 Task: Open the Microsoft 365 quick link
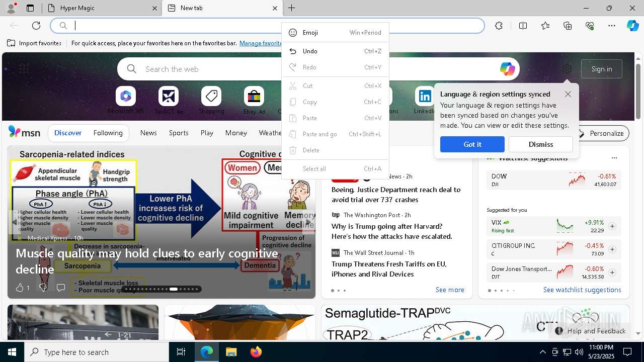click(126, 101)
